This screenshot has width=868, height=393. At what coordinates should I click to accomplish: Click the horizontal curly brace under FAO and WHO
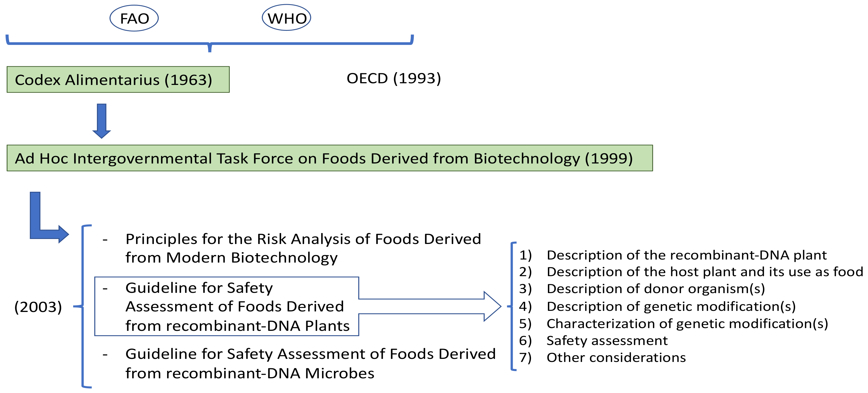click(x=210, y=43)
